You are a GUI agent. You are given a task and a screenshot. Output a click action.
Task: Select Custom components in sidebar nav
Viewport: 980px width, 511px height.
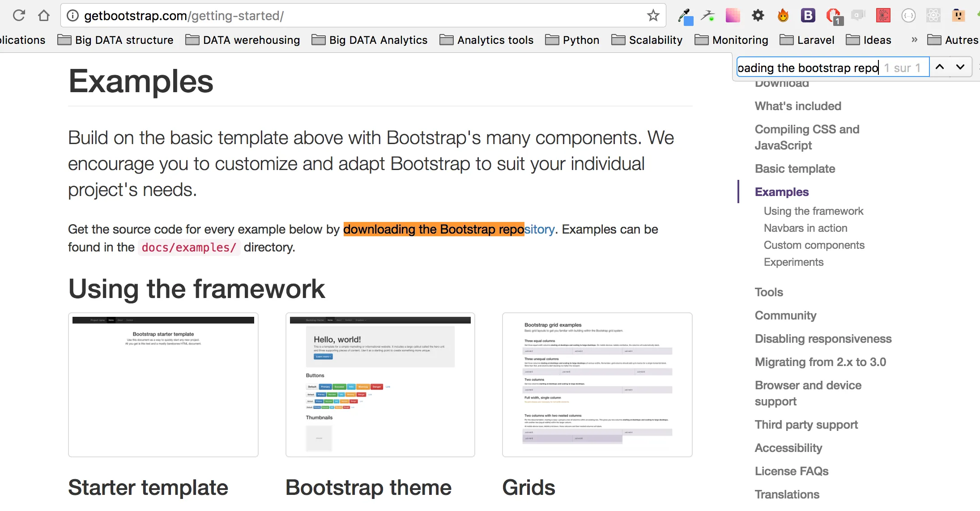(814, 245)
